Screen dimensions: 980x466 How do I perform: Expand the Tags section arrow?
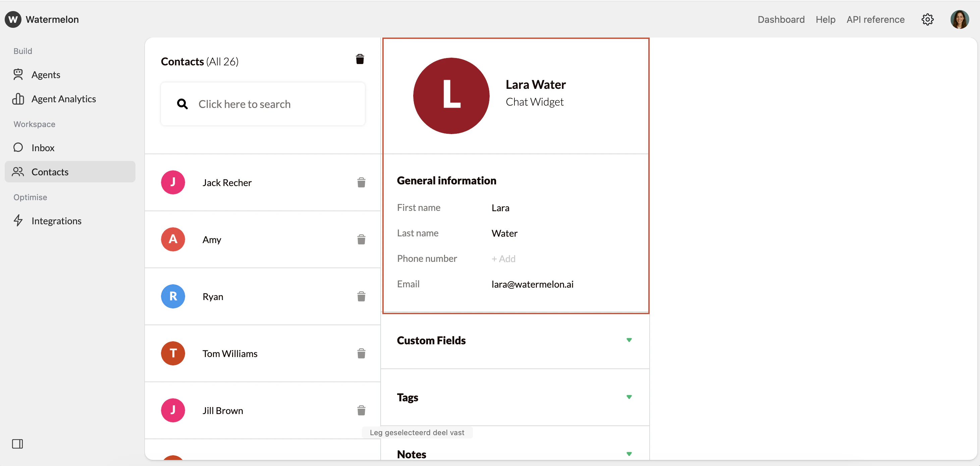pos(629,397)
